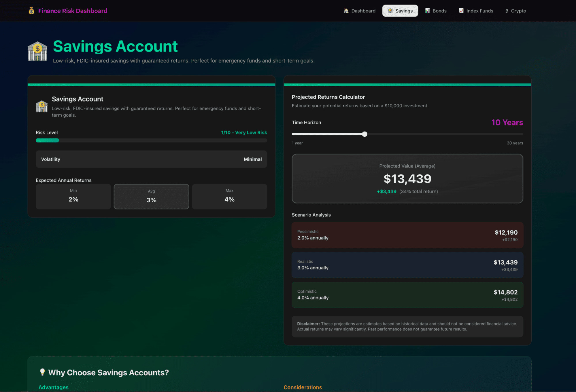Click the house icon on the Dashboard tab

pos(346,11)
